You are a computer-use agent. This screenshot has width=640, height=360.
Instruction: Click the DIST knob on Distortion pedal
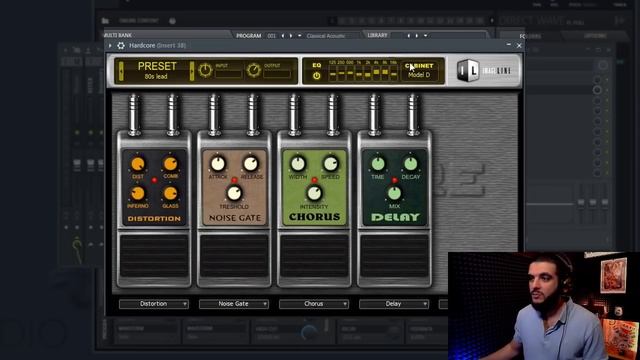point(138,164)
